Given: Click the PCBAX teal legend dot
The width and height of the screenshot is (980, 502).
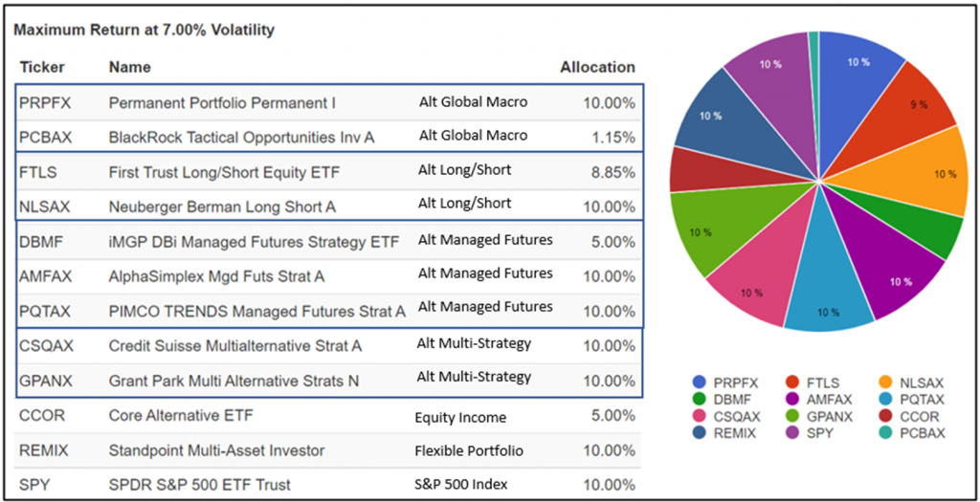Looking at the screenshot, I should click(x=882, y=432).
